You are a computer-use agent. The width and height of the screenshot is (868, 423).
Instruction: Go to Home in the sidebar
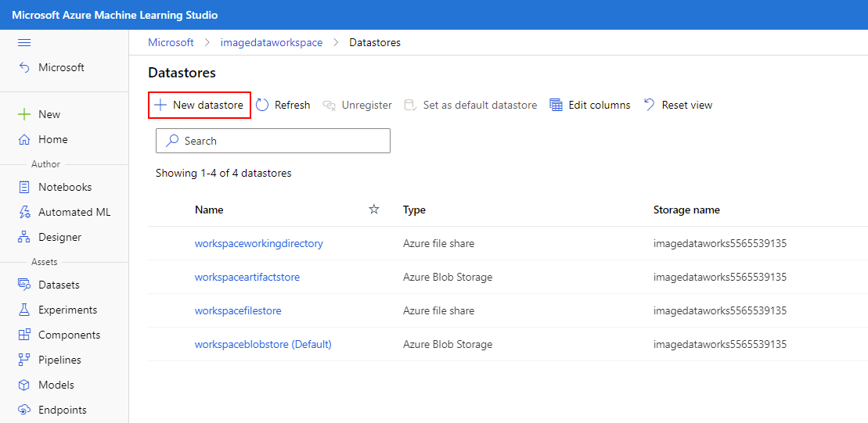click(53, 139)
